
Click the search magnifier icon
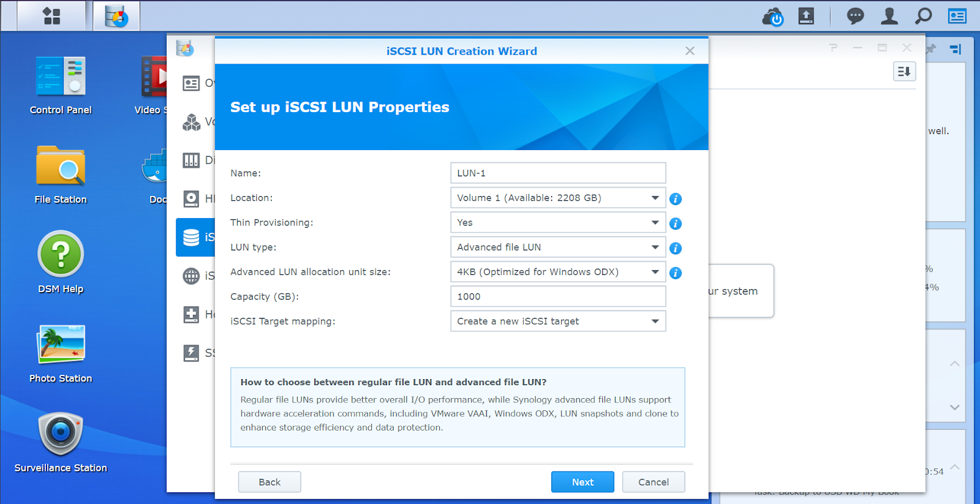pos(923,16)
